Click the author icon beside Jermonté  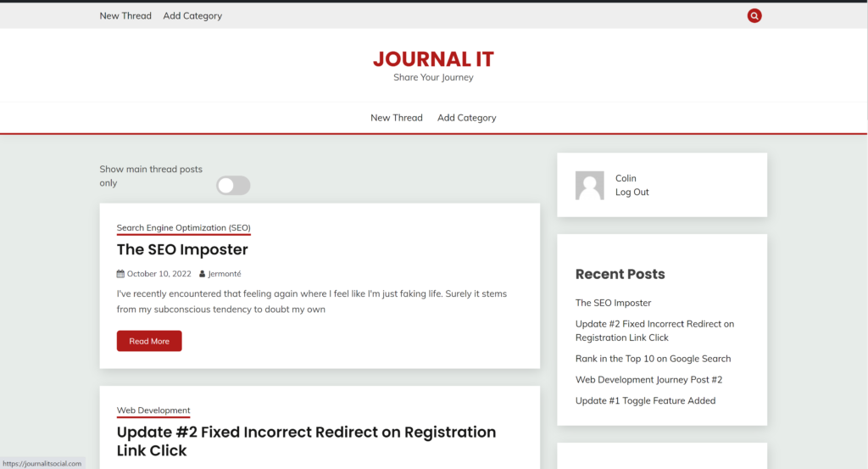point(202,274)
